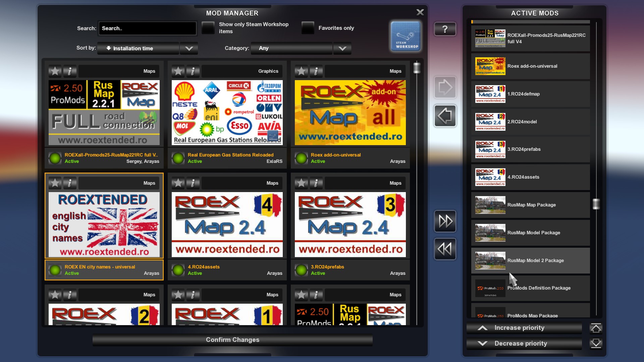Click Increase priority button

pos(524,328)
